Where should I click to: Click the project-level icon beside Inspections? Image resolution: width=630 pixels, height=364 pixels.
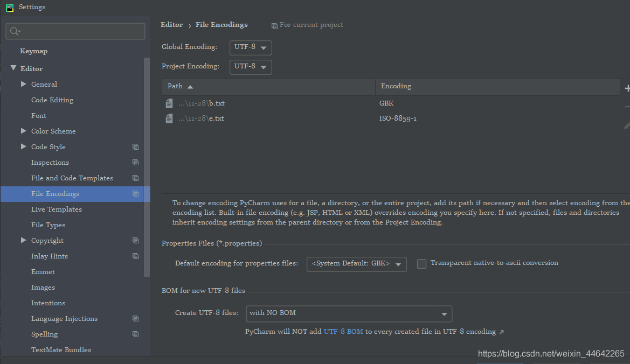135,163
